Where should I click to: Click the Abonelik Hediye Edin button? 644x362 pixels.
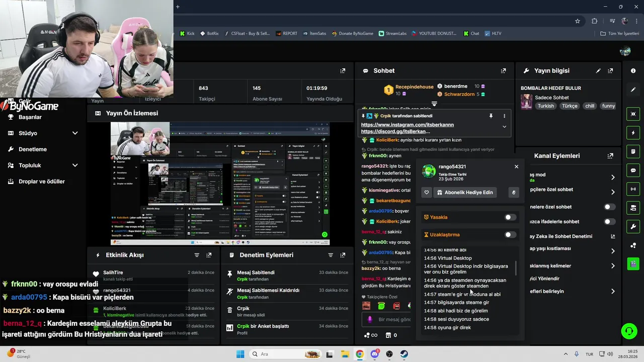pos(464,192)
